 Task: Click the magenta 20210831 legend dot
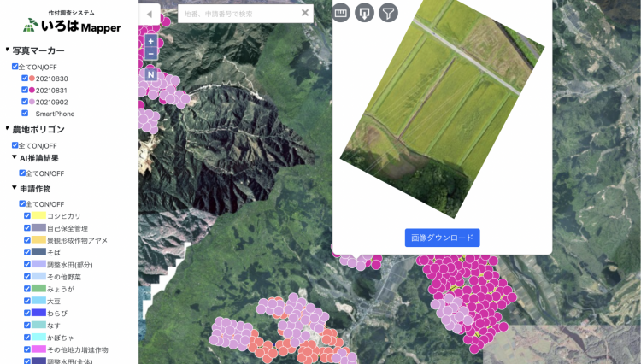click(x=32, y=90)
